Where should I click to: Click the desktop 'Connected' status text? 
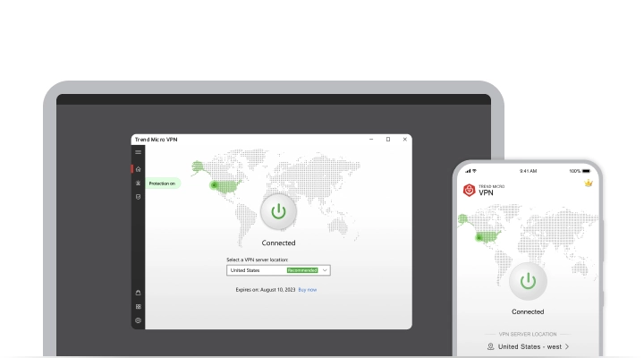[278, 243]
